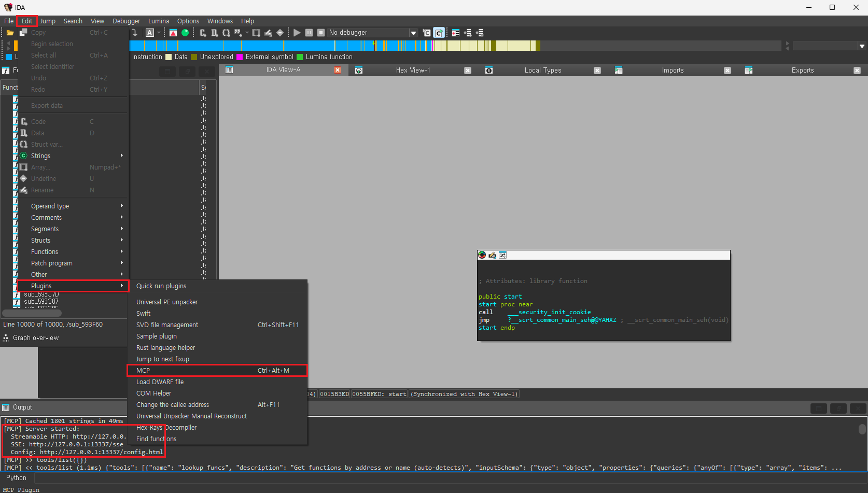Viewport: 868px width, 493px height.
Task: Open the navigation band dropdown at far right
Action: 862,46
